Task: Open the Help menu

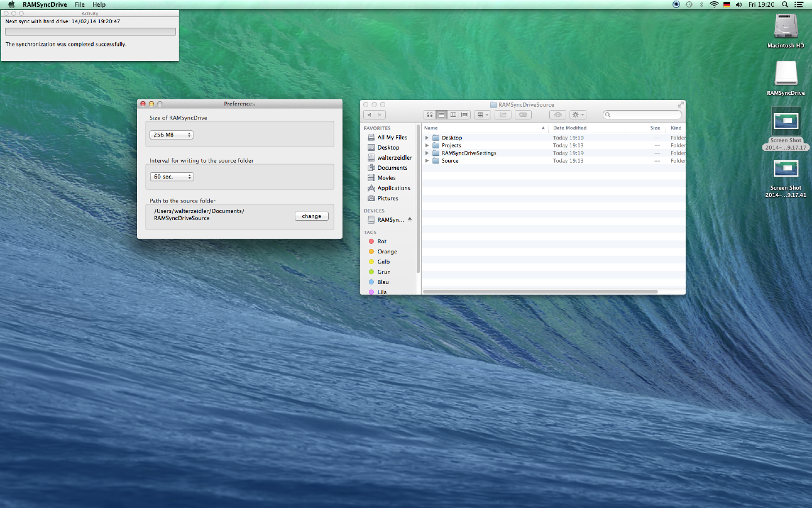Action: pyautogui.click(x=99, y=5)
